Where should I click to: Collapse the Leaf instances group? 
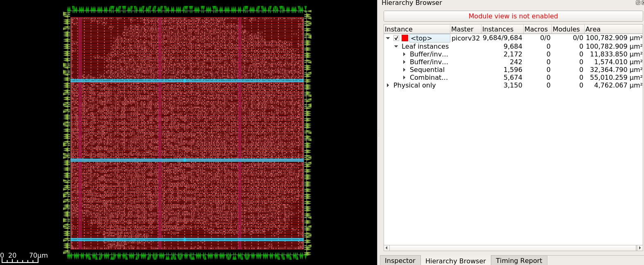click(x=396, y=47)
